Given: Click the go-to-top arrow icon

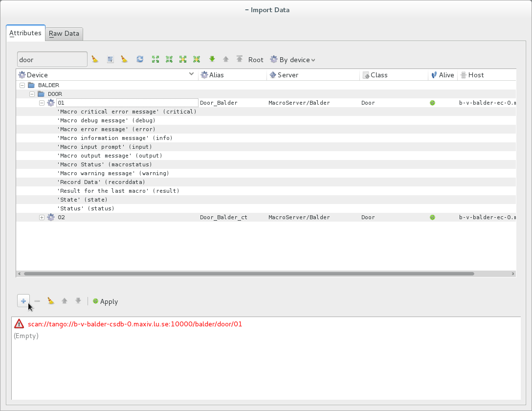Looking at the screenshot, I should pos(239,59).
